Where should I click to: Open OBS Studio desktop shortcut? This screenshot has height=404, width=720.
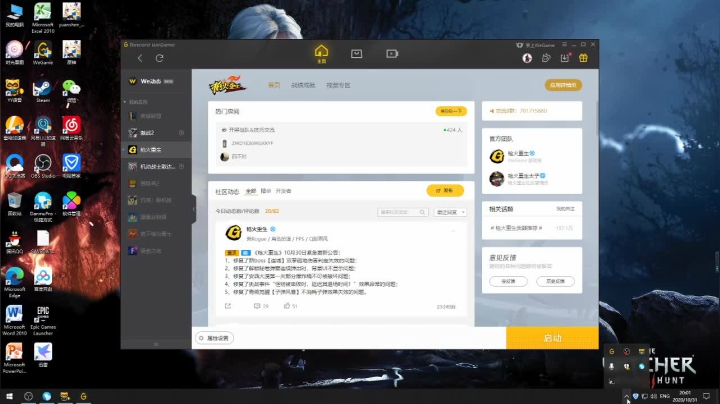43,166
